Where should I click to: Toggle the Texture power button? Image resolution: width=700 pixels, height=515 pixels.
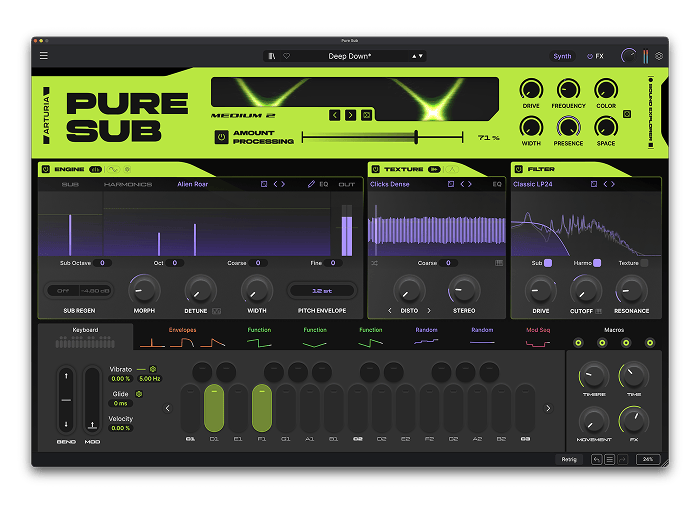[x=375, y=169]
